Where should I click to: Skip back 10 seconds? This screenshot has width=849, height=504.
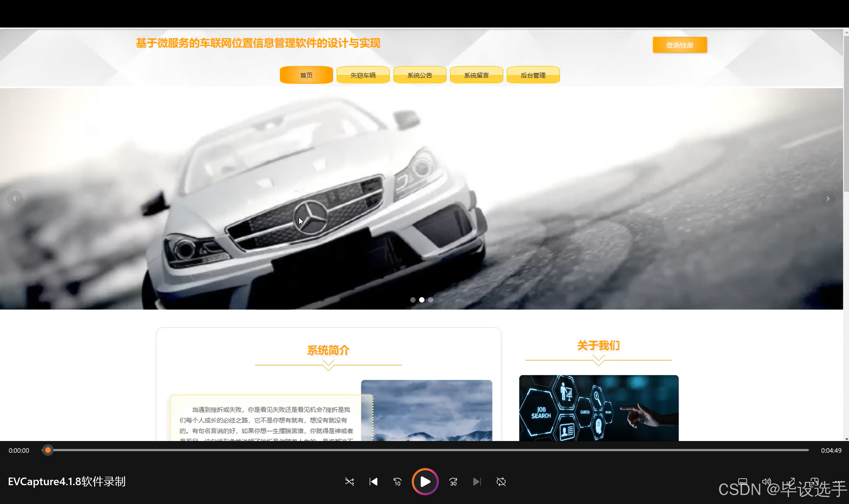click(397, 482)
